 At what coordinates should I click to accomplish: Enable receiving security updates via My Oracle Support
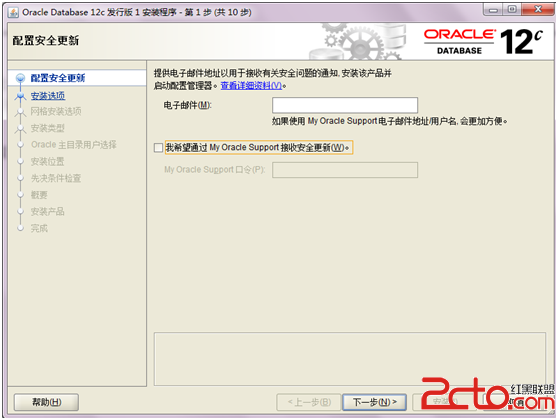(158, 147)
